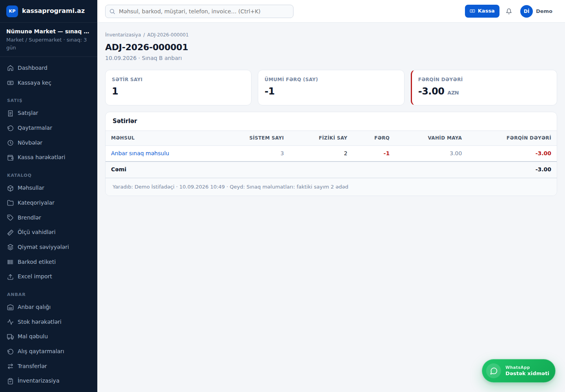
Task: Click the Demo username label
Action: click(544, 11)
